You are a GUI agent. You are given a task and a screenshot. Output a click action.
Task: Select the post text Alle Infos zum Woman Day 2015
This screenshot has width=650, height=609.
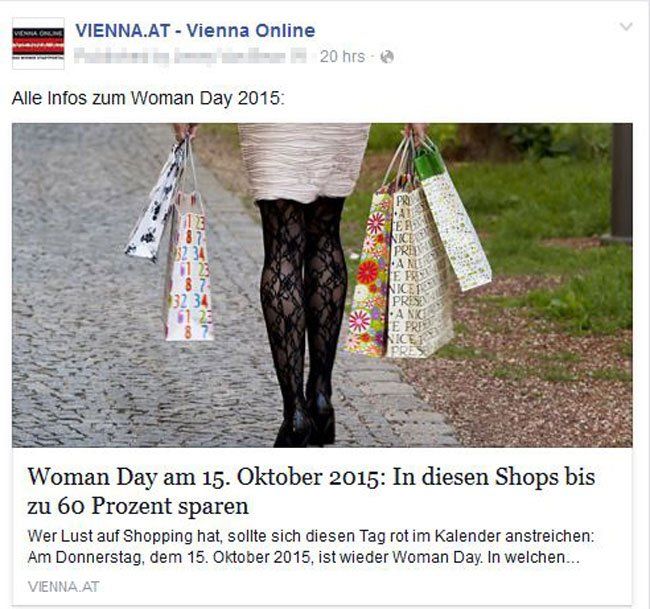click(x=148, y=99)
